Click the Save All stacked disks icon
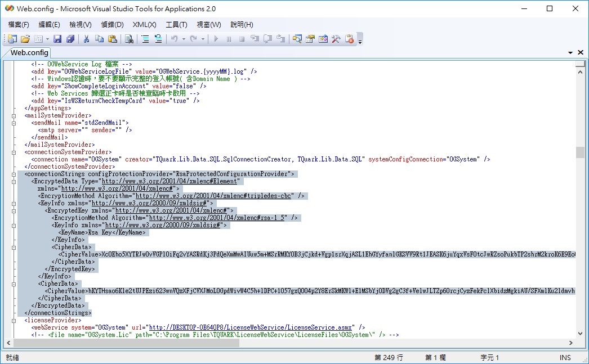This screenshot has height=364, width=589. click(70, 39)
